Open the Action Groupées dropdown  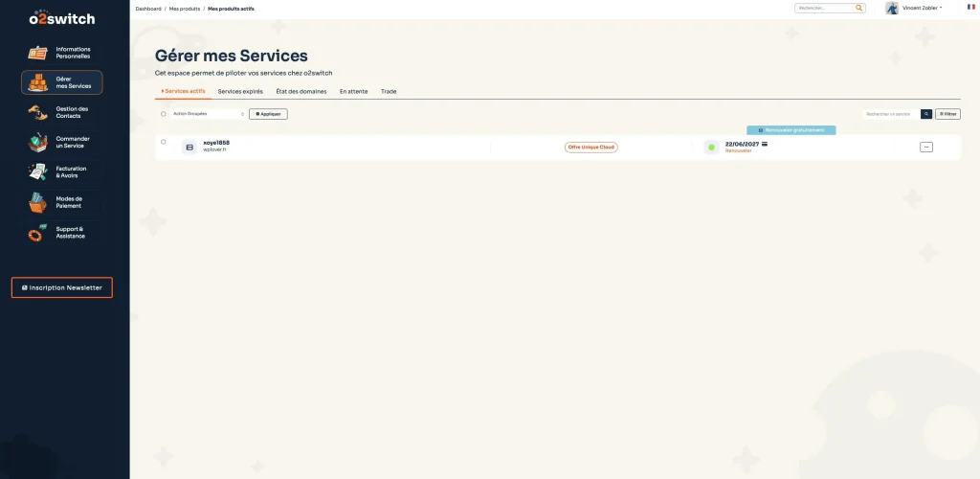pyautogui.click(x=208, y=114)
